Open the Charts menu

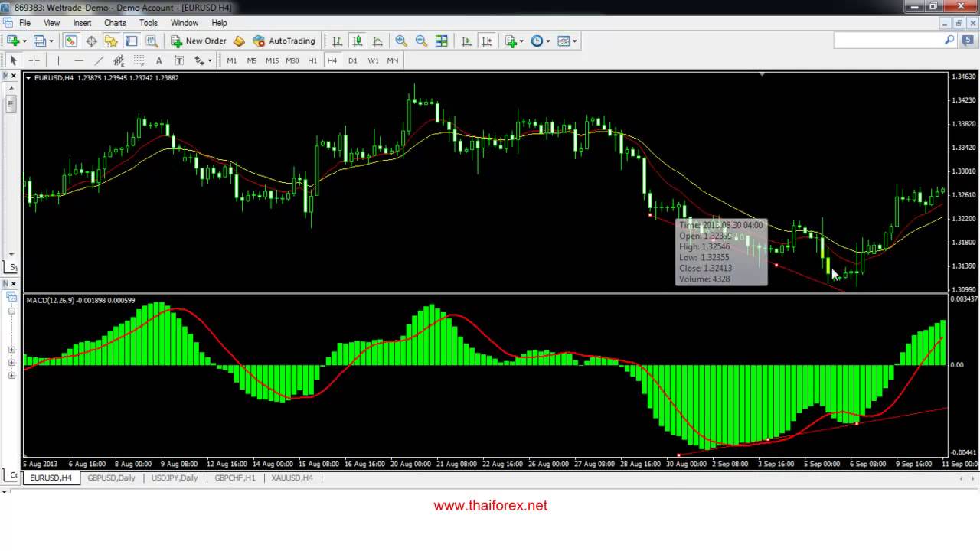115,23
